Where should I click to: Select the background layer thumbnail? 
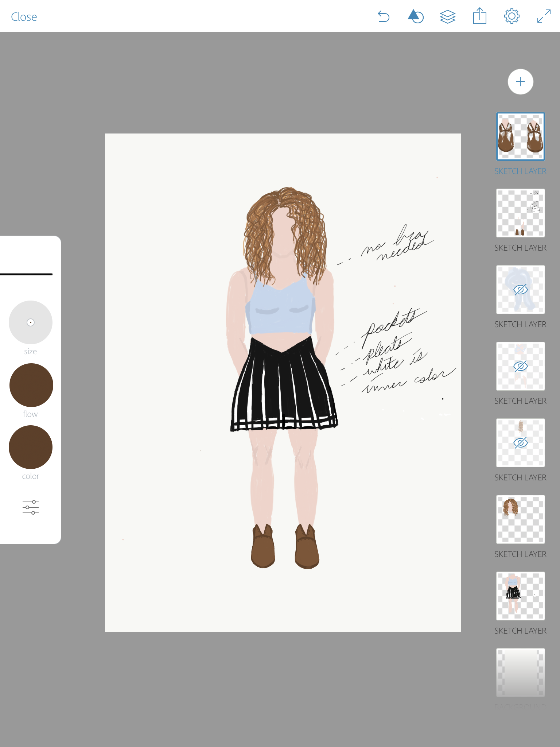[x=520, y=673]
